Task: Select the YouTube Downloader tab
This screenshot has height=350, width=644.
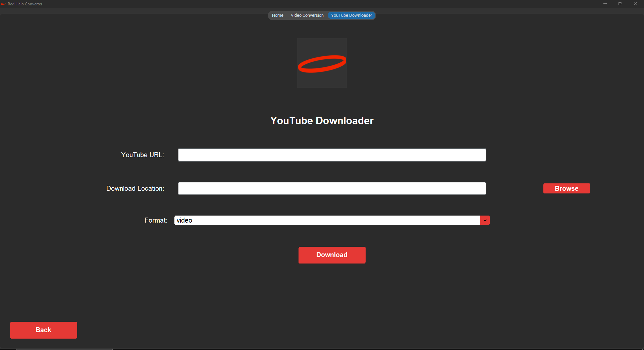Action: click(351, 15)
